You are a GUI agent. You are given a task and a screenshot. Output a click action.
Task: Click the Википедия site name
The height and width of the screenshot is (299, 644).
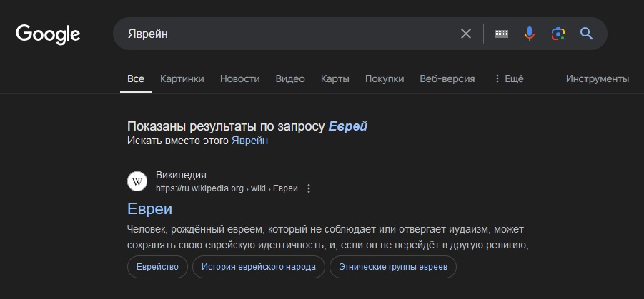tap(181, 175)
